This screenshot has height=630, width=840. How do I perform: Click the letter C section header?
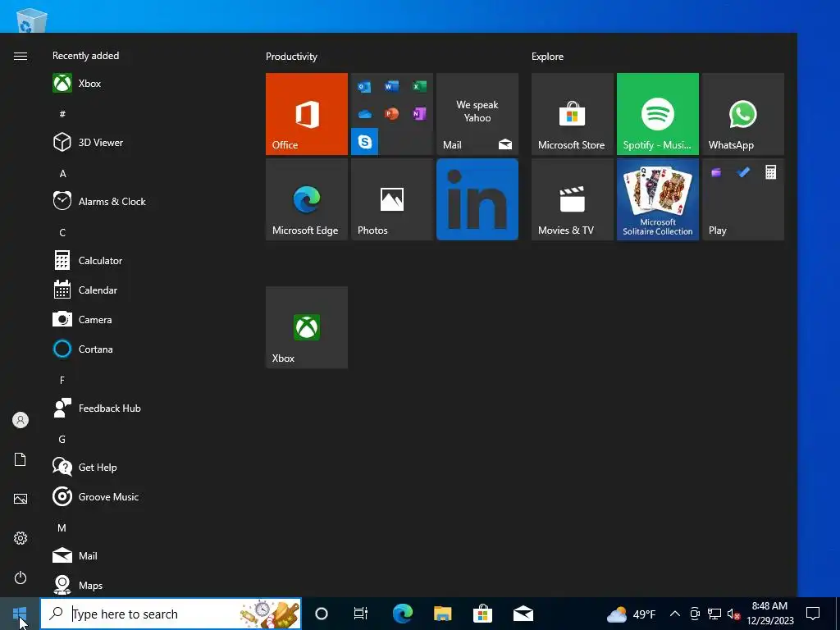(x=62, y=232)
